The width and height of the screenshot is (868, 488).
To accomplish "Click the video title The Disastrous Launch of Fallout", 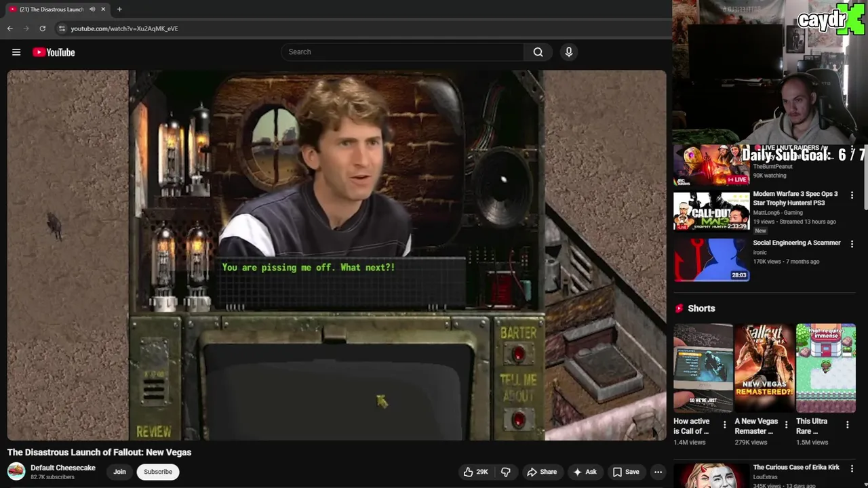I will pos(100,452).
